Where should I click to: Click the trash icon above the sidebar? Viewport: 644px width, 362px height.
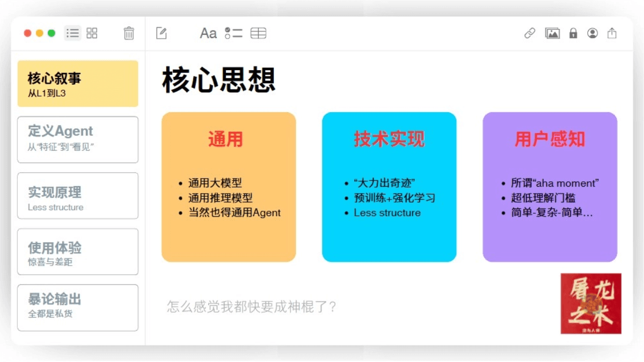[128, 33]
